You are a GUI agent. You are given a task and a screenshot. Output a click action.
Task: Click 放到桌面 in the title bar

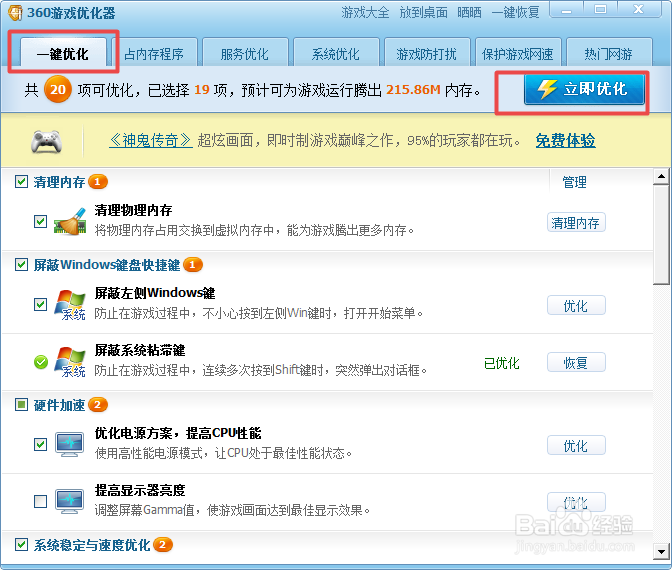423,12
